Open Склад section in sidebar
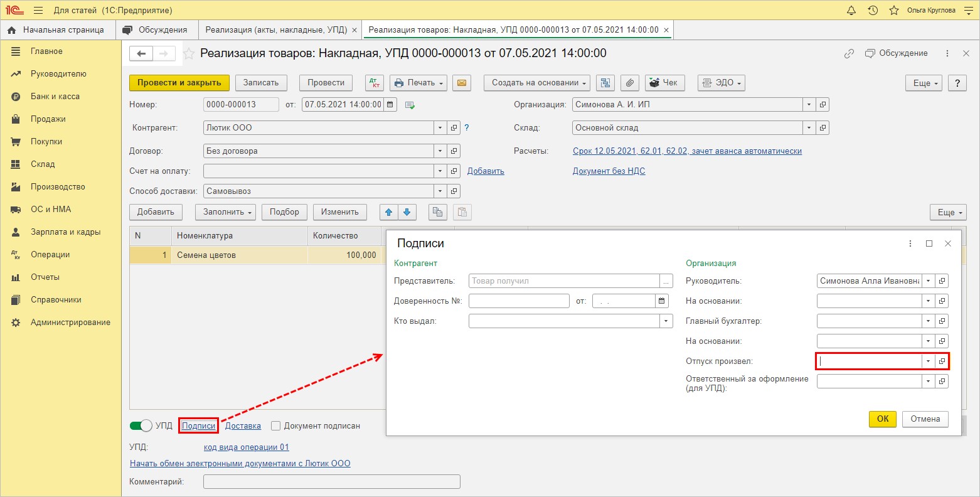This screenshot has height=497, width=980. pyautogui.click(x=43, y=164)
